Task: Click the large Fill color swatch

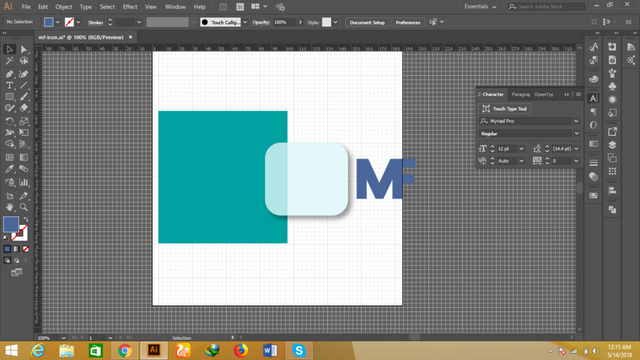Action: (11, 224)
